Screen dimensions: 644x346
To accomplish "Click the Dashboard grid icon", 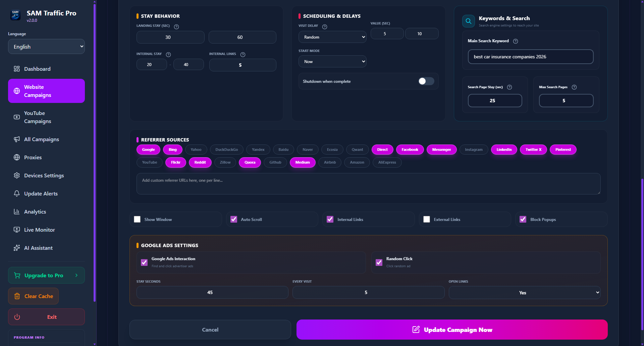I will point(17,69).
